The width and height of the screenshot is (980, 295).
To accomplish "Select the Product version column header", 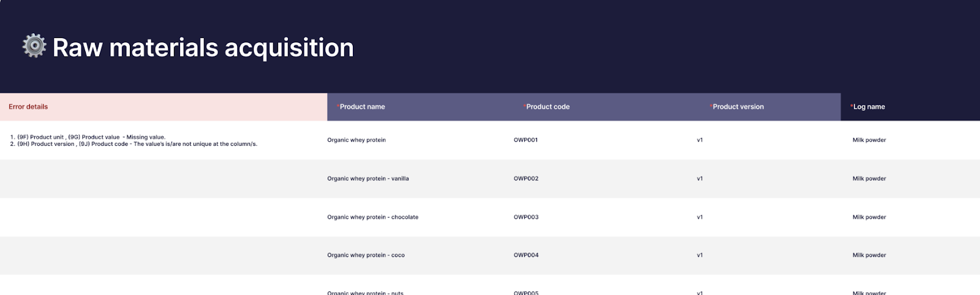I will click(738, 107).
